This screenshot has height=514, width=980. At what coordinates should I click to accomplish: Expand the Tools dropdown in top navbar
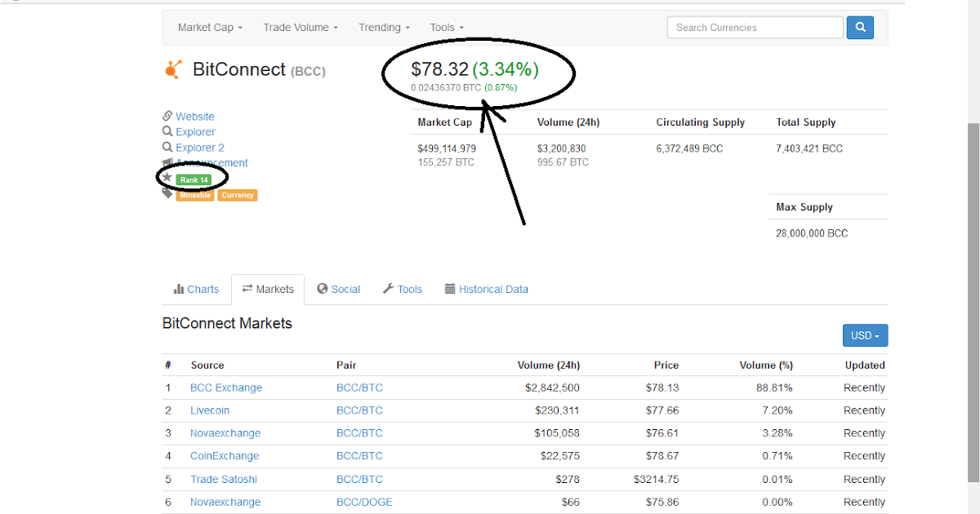click(x=447, y=27)
